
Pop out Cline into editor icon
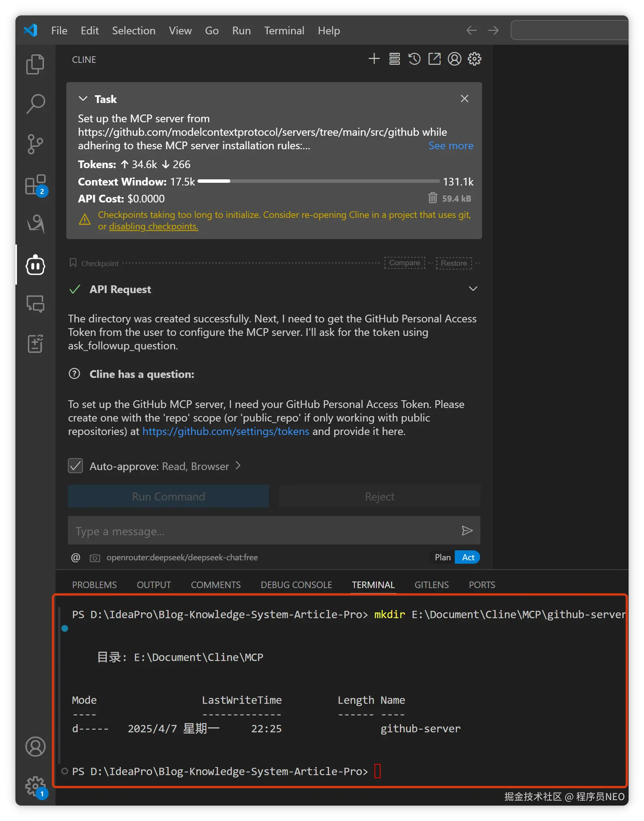pyautogui.click(x=435, y=59)
